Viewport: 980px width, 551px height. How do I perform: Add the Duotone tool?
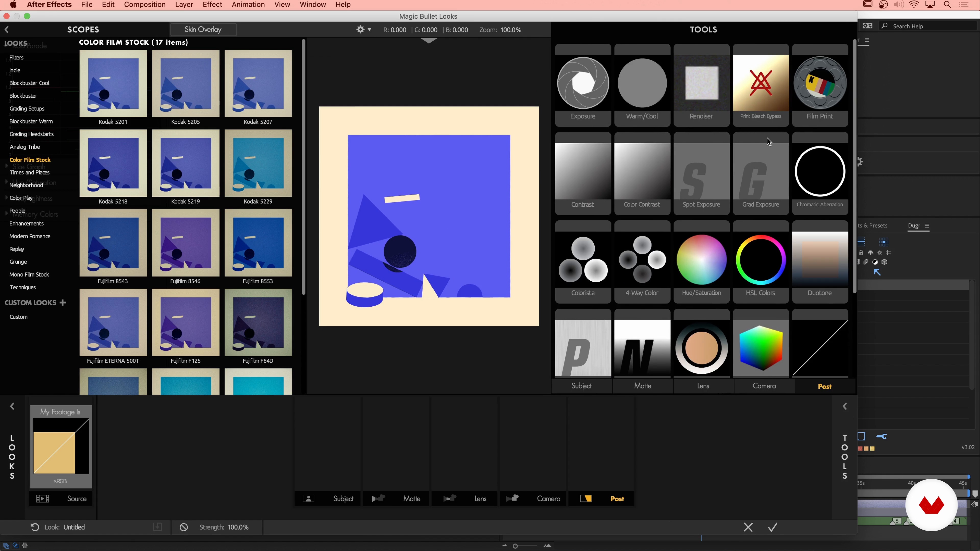pyautogui.click(x=820, y=262)
